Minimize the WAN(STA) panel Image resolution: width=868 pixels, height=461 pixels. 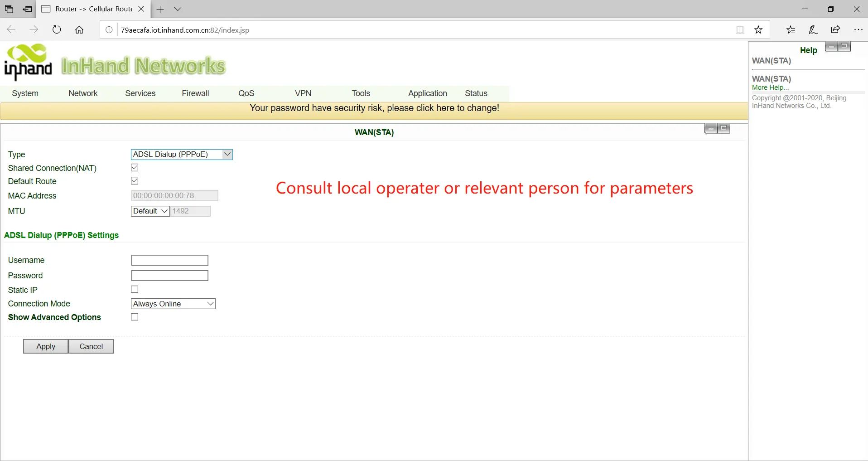coord(711,129)
